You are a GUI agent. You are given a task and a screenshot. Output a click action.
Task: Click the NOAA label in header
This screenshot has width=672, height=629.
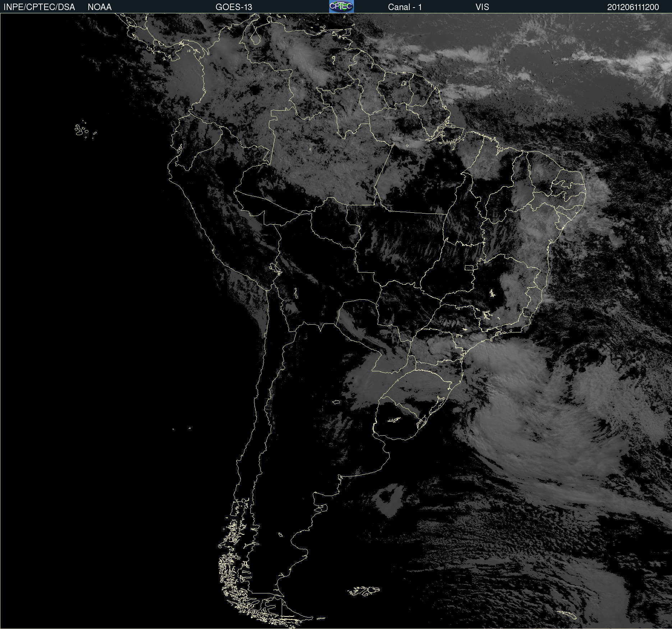100,7
